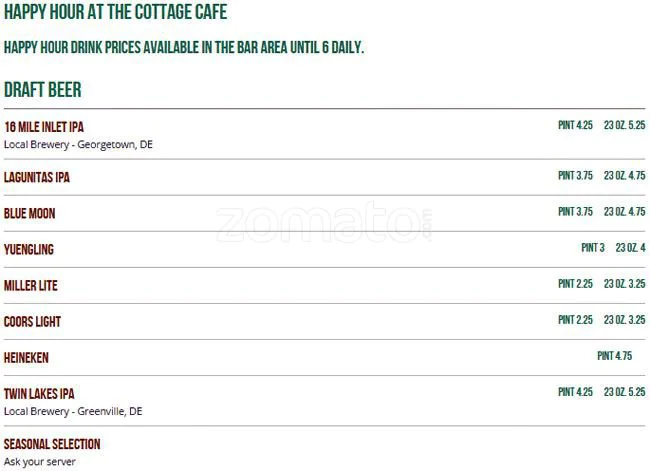Select the Lagunitas Pint 3.75 price
Image resolution: width=650 pixels, height=471 pixels.
(575, 176)
